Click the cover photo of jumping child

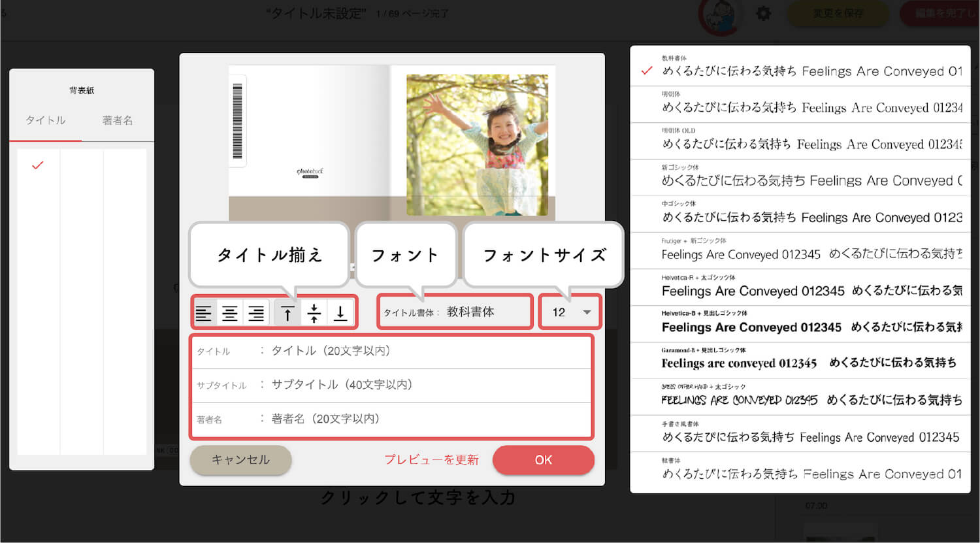point(477,144)
